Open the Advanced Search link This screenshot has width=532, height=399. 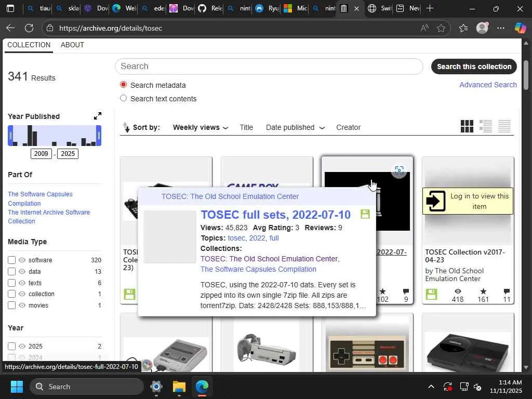(488, 85)
